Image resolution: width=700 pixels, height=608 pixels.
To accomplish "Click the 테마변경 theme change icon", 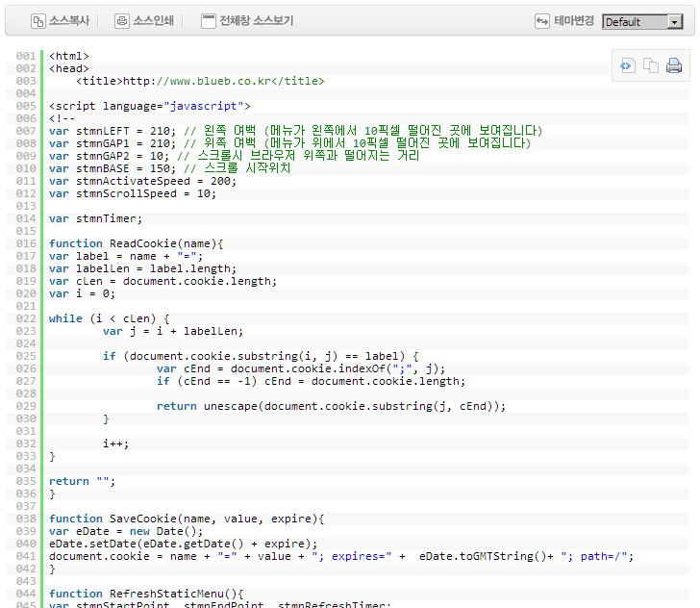I will click(x=542, y=21).
